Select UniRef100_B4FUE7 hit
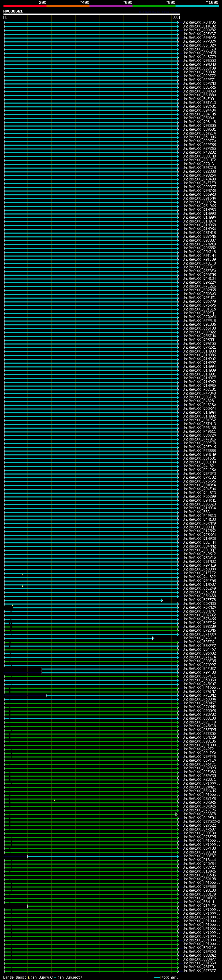This screenshot has height=980, width=222. pos(199,669)
